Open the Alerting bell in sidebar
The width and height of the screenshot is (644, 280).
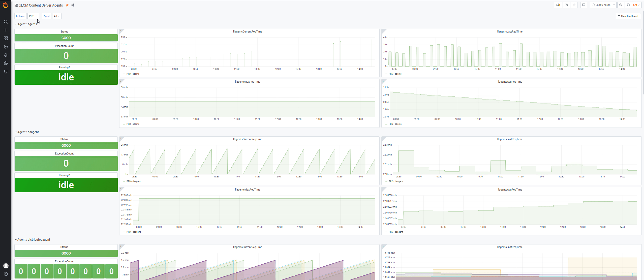coord(6,55)
